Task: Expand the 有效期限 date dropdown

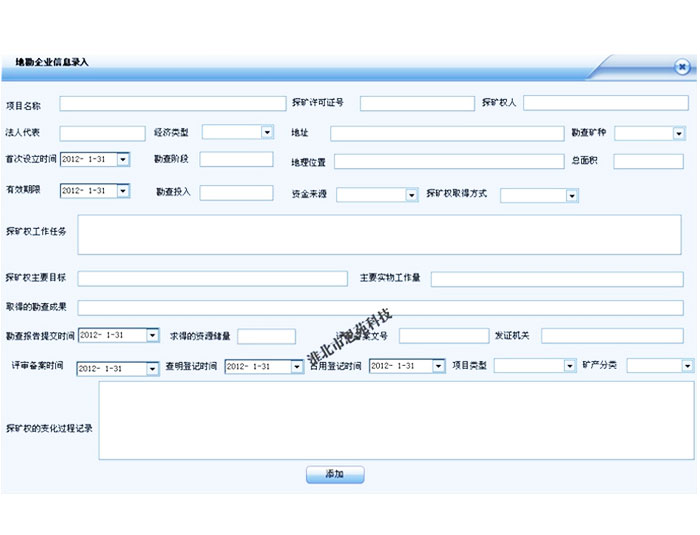Action: [x=123, y=191]
